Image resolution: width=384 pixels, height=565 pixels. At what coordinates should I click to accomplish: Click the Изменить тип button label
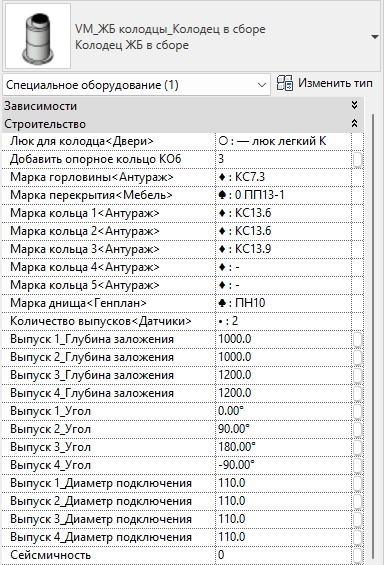click(x=335, y=83)
